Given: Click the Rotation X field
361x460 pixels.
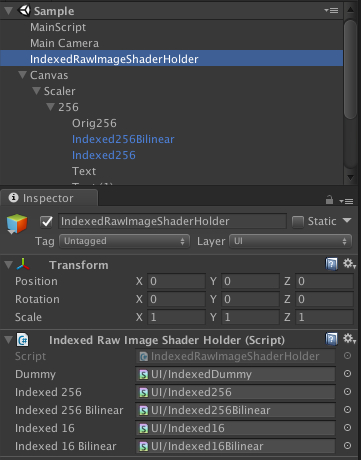Looking at the screenshot, I should tap(176, 299).
